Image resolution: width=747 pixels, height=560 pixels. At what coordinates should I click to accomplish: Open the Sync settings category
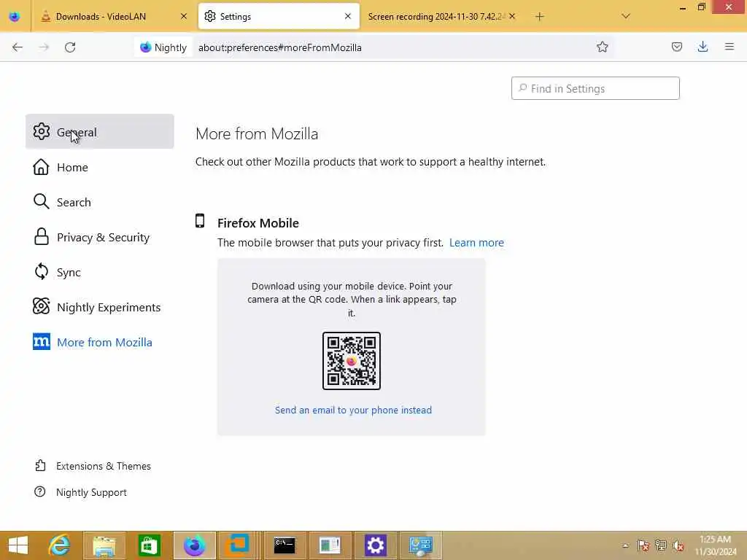(x=99, y=272)
